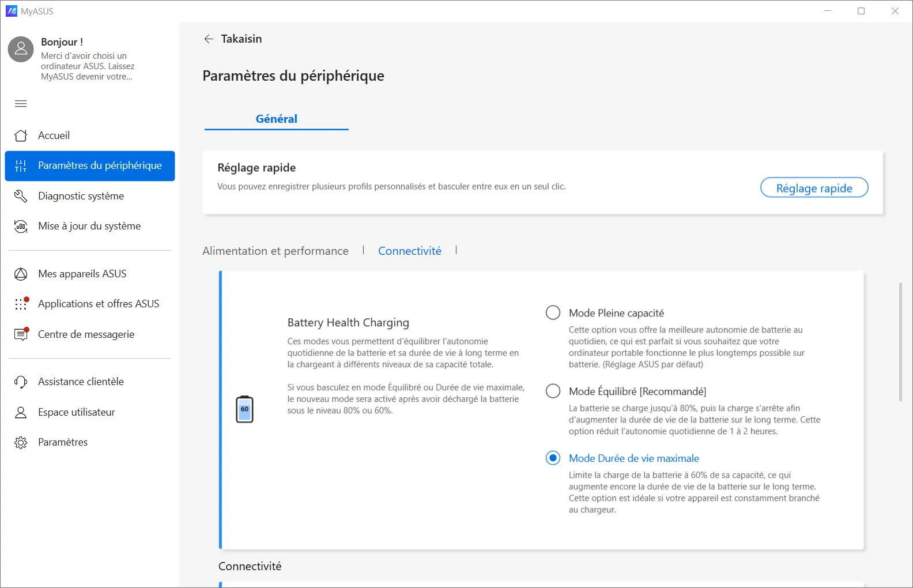
Task: Open the Accueil menu item
Action: coord(89,135)
